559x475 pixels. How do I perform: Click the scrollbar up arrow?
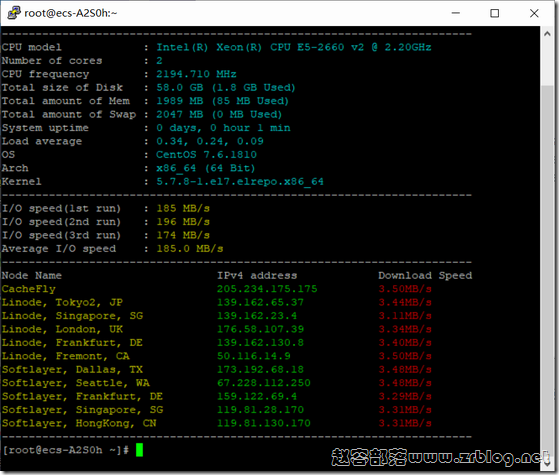coord(547,34)
